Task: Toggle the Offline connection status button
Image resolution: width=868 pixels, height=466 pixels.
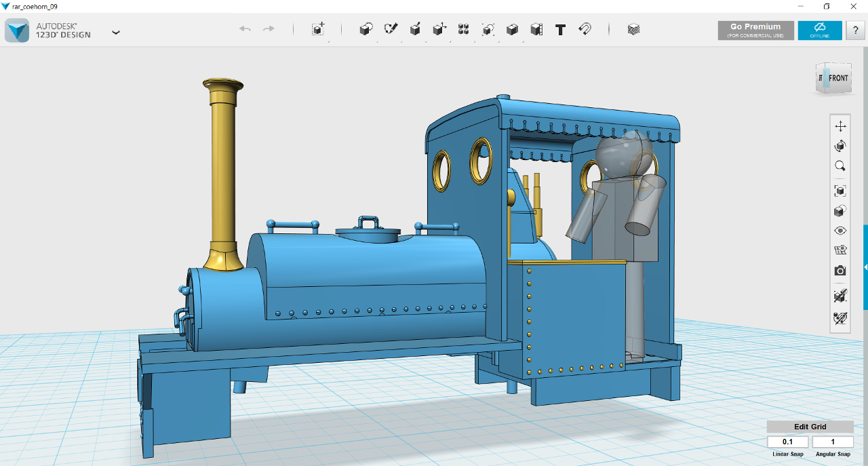Action: (x=820, y=31)
